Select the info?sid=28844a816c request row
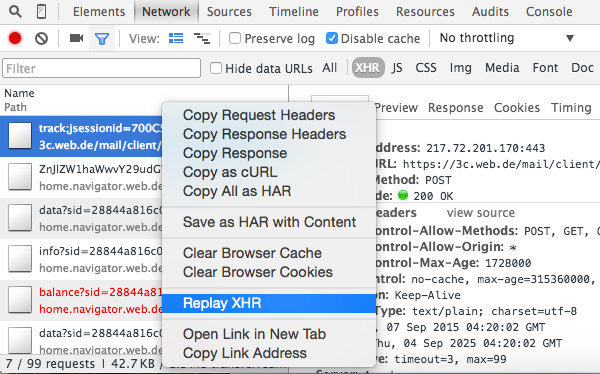 pyautogui.click(x=81, y=260)
